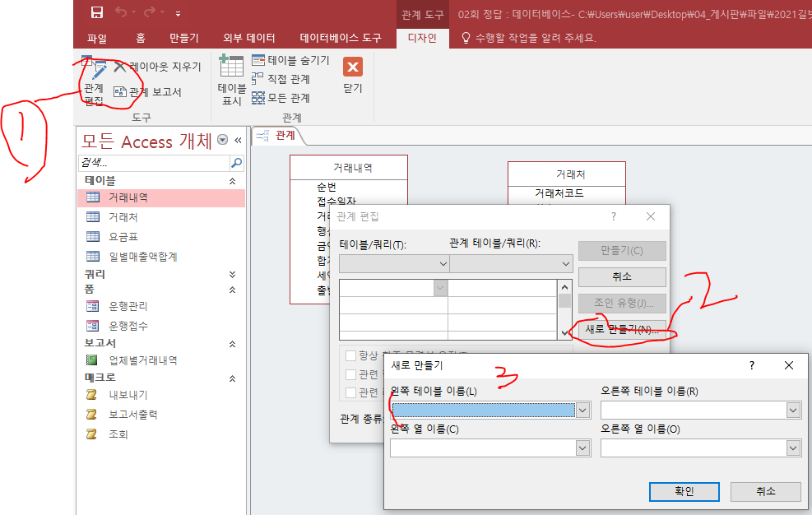Click the save icon in quick access toolbar

pyautogui.click(x=97, y=13)
